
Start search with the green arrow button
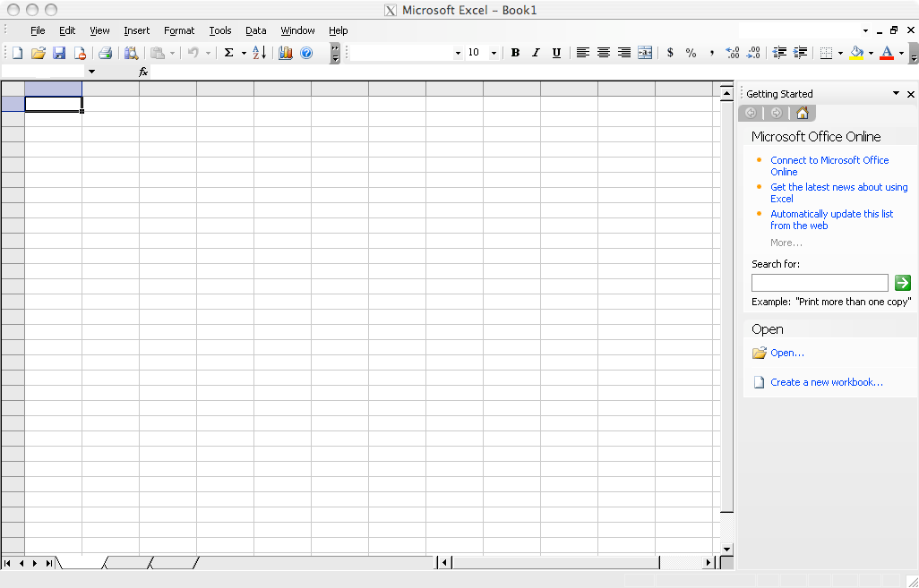903,283
